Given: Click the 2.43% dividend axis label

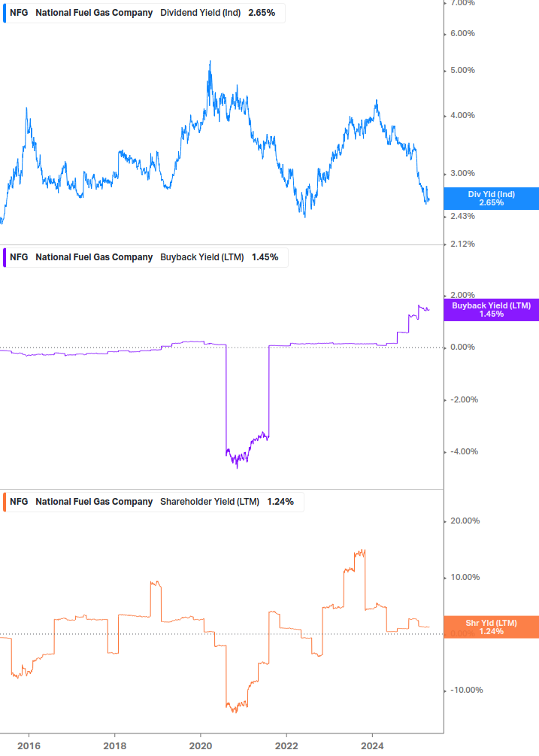Looking at the screenshot, I should (x=462, y=217).
